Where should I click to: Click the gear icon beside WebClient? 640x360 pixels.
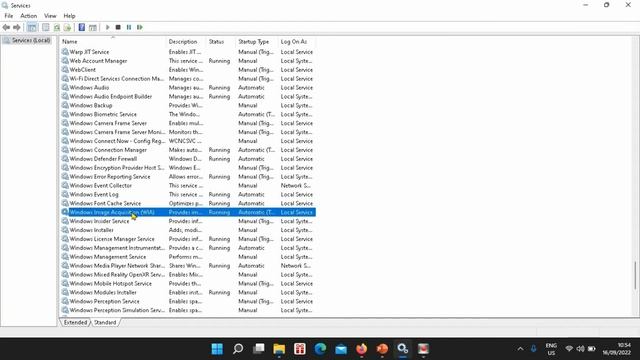[x=65, y=70]
